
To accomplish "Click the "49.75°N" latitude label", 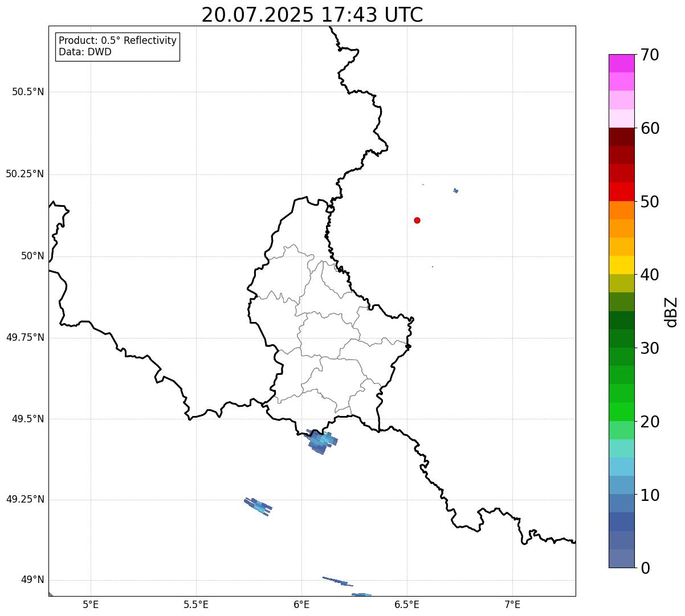I will pyautogui.click(x=25, y=337).
